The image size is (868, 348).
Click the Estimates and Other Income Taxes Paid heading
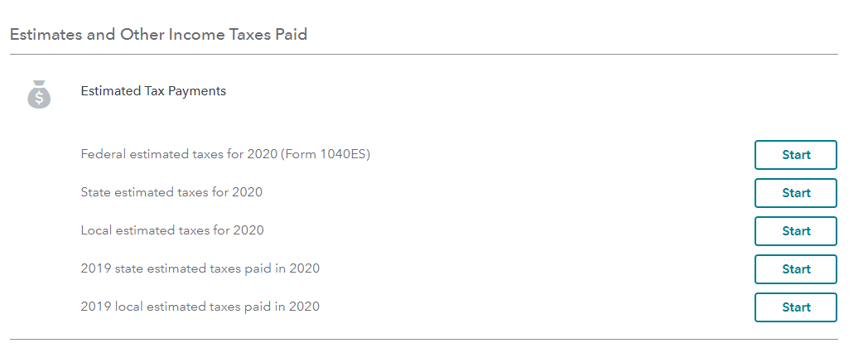[158, 35]
